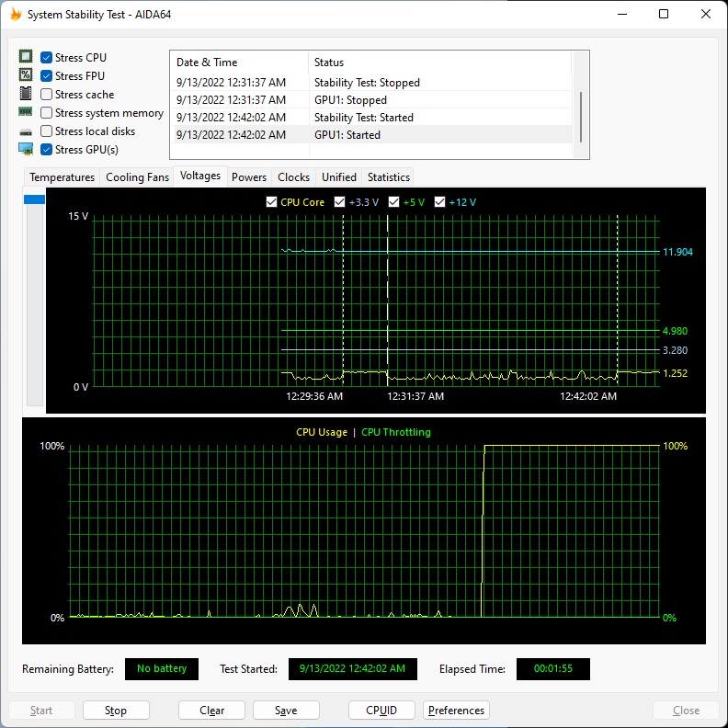This screenshot has width=728, height=728.
Task: Click the 4.980 voltage value label
Action: coord(675,331)
